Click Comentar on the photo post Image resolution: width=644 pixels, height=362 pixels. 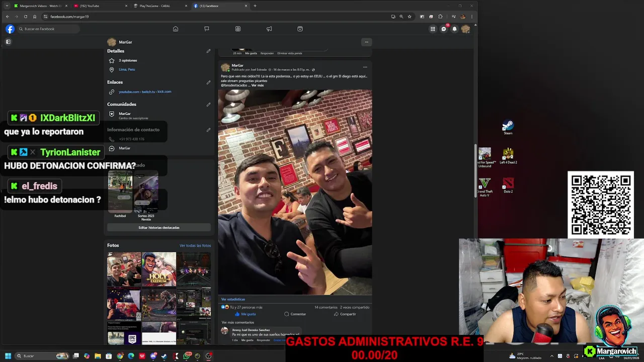pos(295,314)
